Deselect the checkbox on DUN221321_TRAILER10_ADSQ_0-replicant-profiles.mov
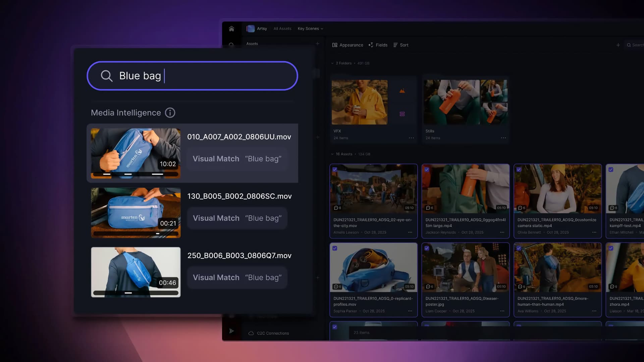644x362 pixels. (335, 248)
